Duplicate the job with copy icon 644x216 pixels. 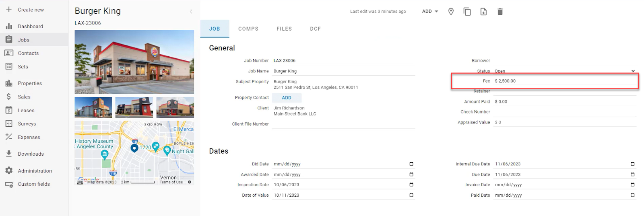pos(467,12)
